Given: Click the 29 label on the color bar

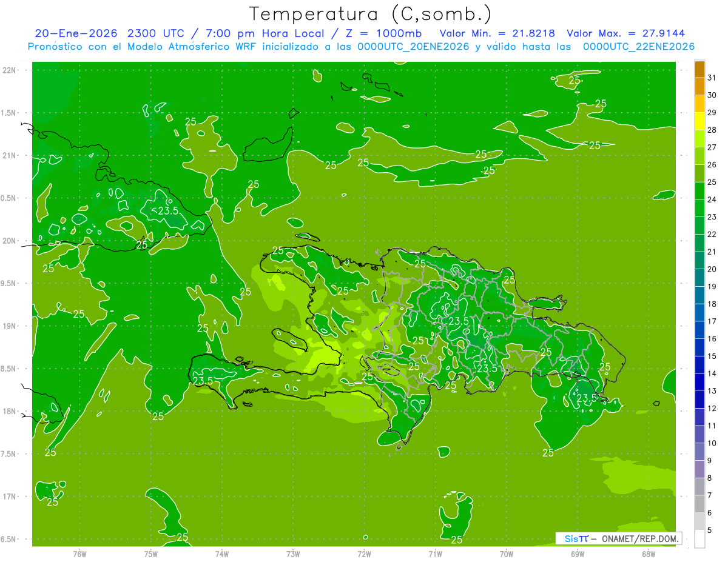Looking at the screenshot, I should point(712,112).
